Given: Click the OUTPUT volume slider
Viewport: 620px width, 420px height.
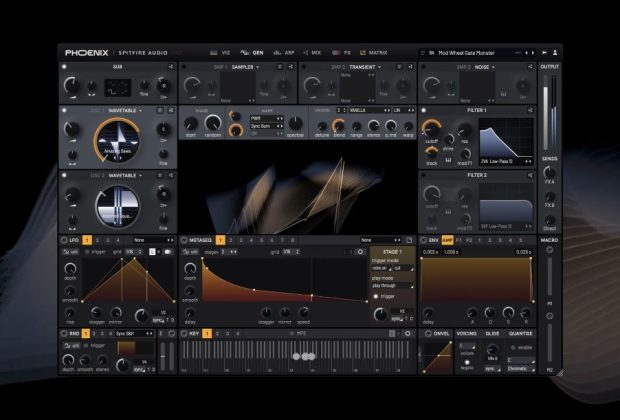Looking at the screenshot, I should (x=546, y=113).
